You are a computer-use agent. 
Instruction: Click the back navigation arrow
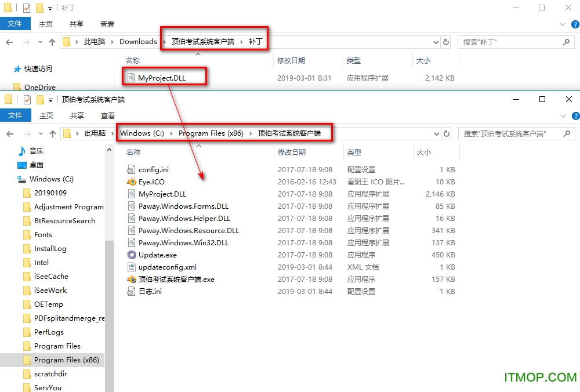[10, 42]
